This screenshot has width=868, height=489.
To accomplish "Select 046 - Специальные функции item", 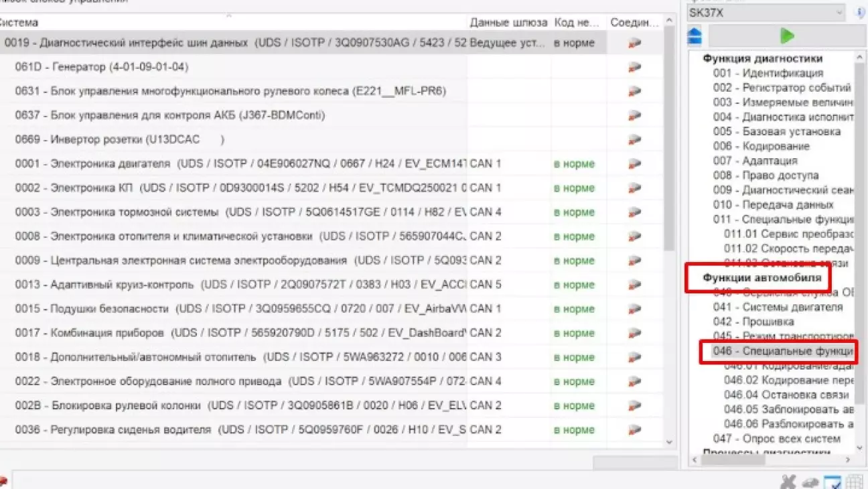I will click(782, 351).
